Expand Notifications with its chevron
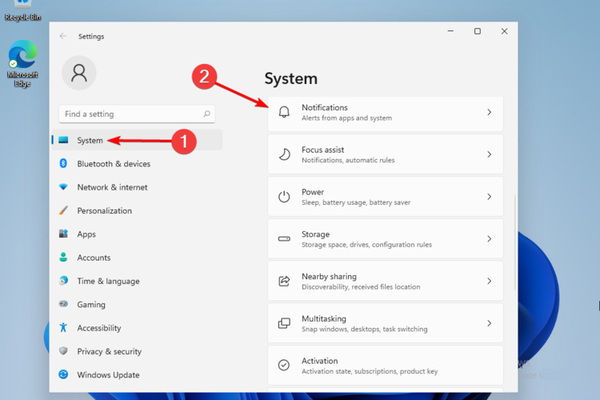600x400 pixels. pyautogui.click(x=489, y=112)
